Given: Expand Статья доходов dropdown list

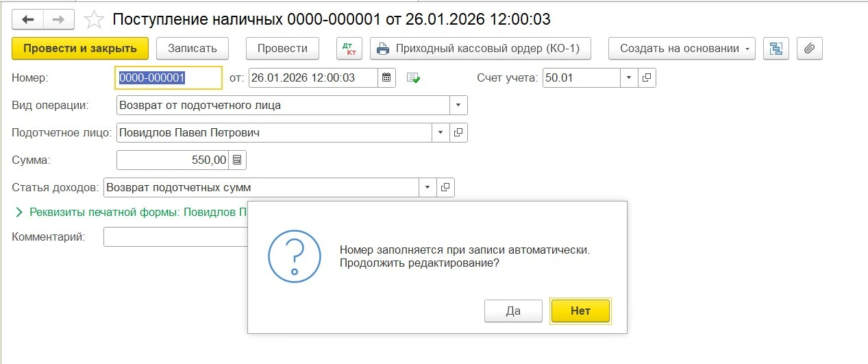Looking at the screenshot, I should pyautogui.click(x=428, y=187).
